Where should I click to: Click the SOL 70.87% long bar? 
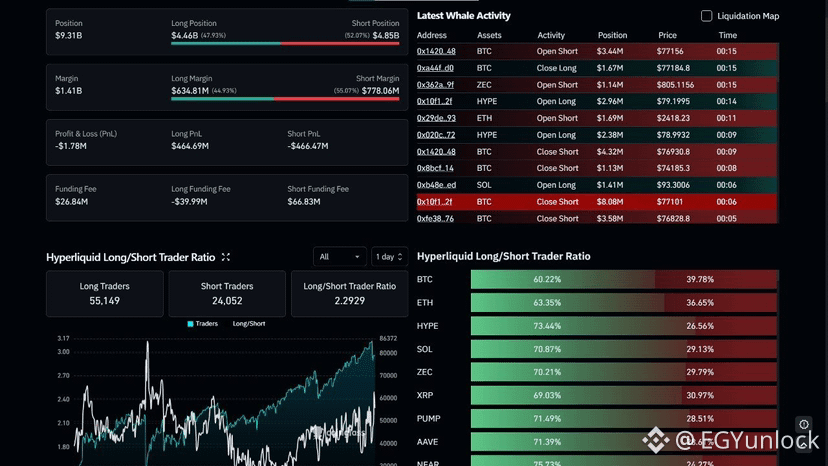pyautogui.click(x=580, y=349)
